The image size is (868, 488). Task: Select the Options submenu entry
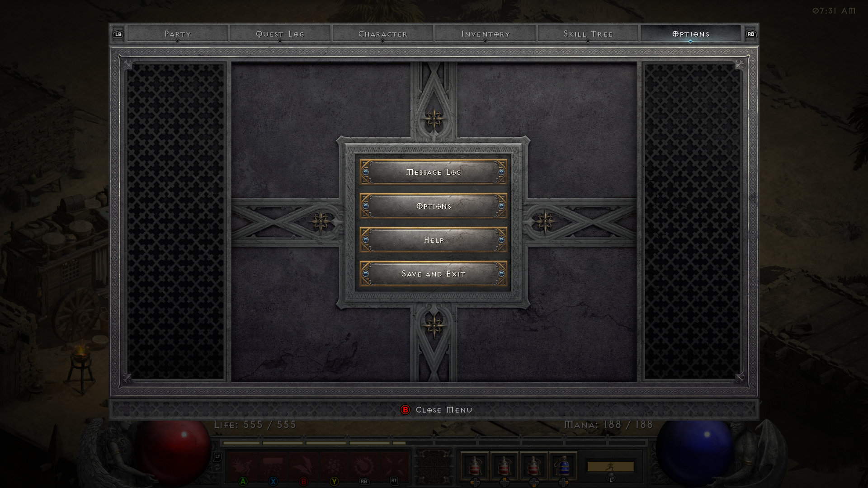[x=434, y=206]
